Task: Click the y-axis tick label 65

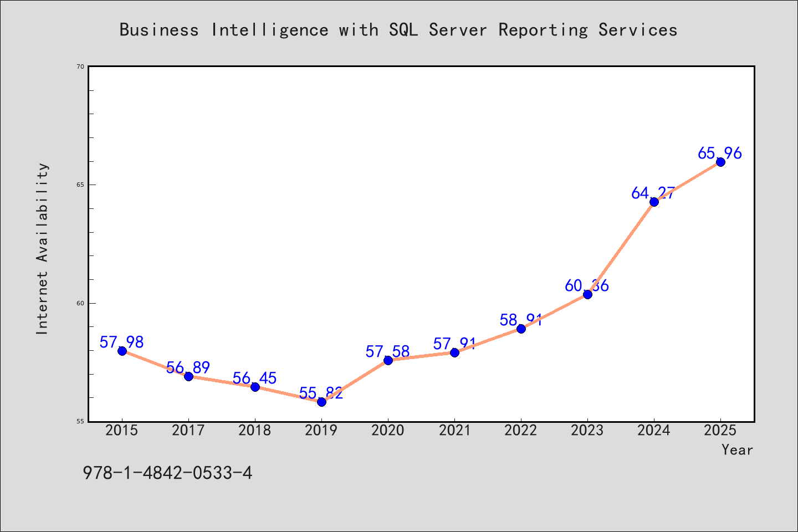Action: [80, 185]
